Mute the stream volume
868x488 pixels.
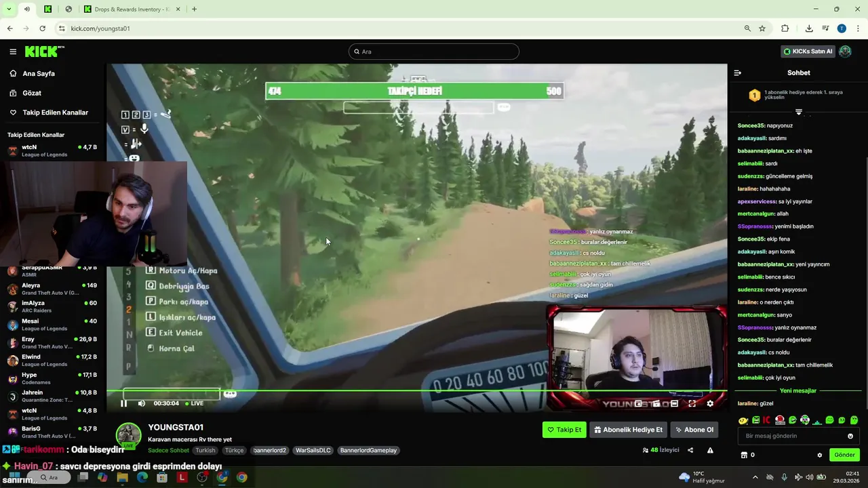pos(141,403)
